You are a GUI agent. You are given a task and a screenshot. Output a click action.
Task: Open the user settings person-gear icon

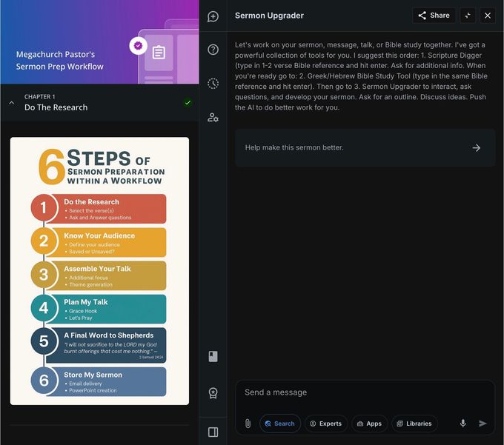[x=213, y=118]
